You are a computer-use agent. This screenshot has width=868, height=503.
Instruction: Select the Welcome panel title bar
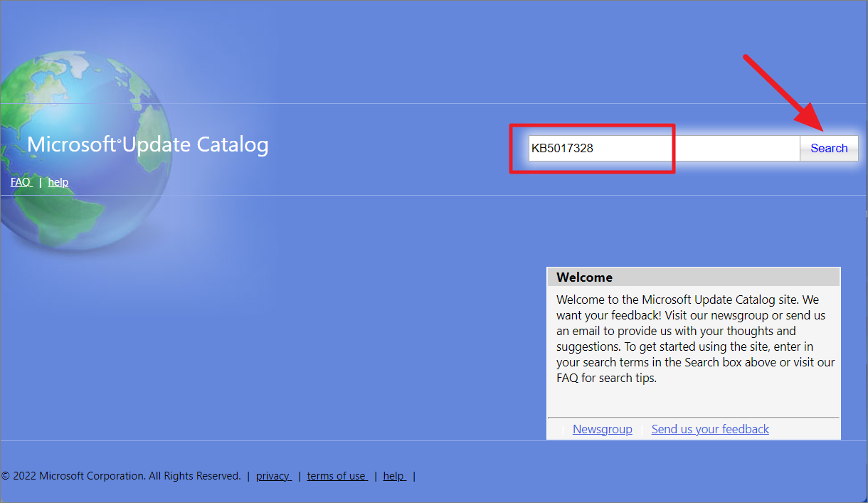coord(693,277)
